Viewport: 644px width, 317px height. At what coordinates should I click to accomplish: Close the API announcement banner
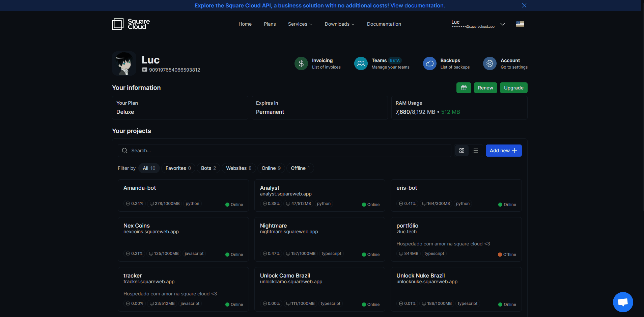click(524, 5)
